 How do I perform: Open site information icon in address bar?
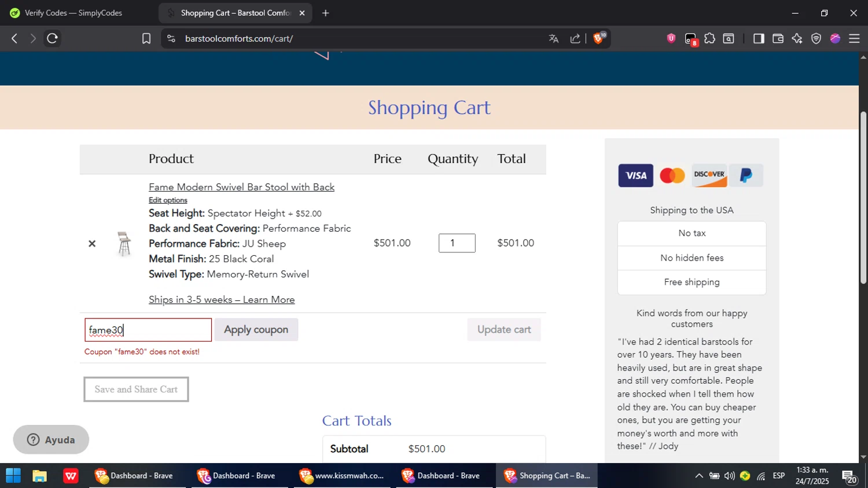[x=171, y=39]
